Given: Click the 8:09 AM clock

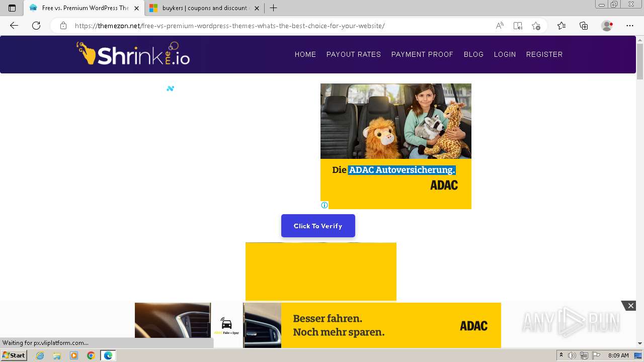Looking at the screenshot, I should [618, 355].
